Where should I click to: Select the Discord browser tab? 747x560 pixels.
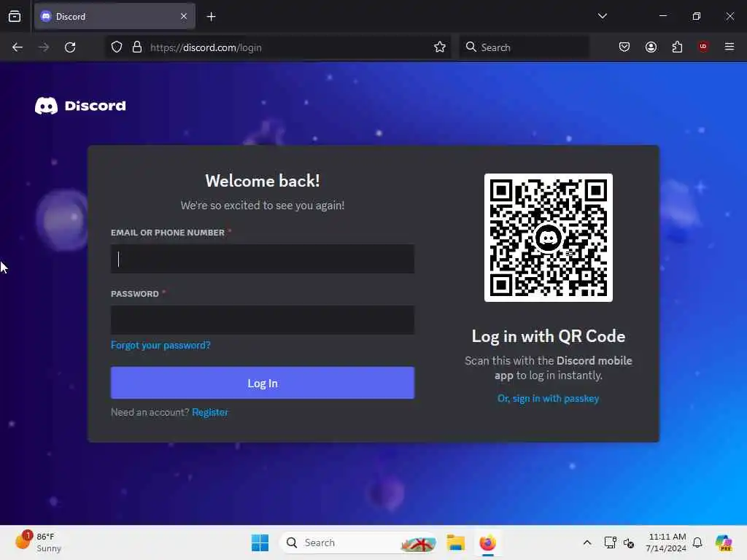[115, 17]
